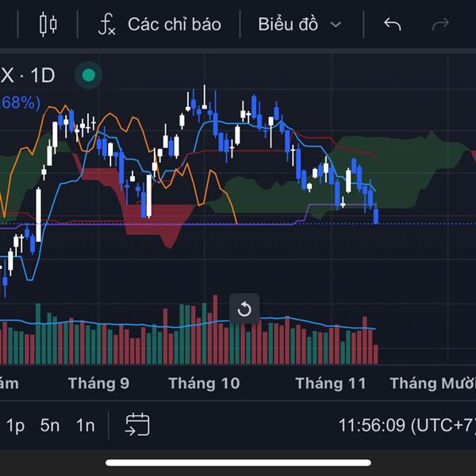Viewport: 476px width, 476px height.
Task: Expand the 'Biểu đồ' dropdown
Action: click(x=300, y=25)
